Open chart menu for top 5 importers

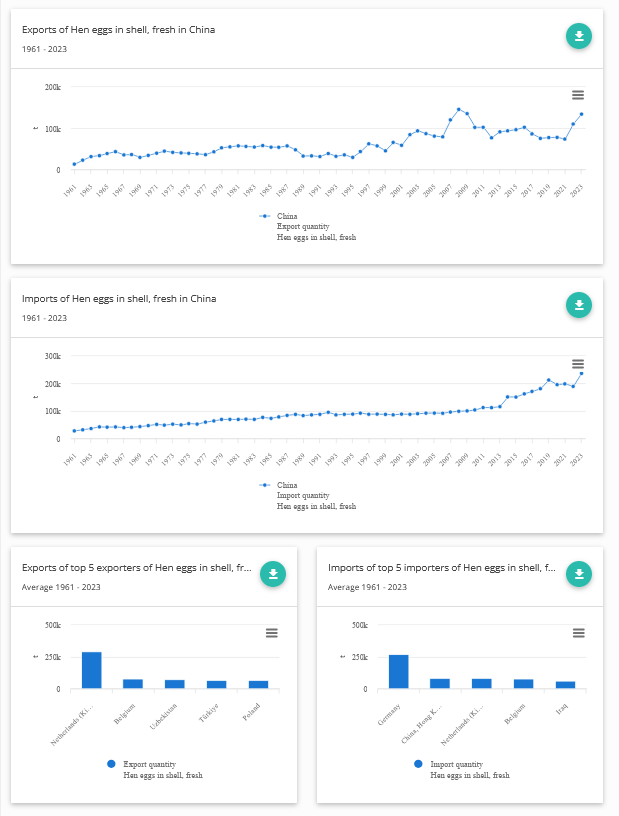[x=578, y=632]
